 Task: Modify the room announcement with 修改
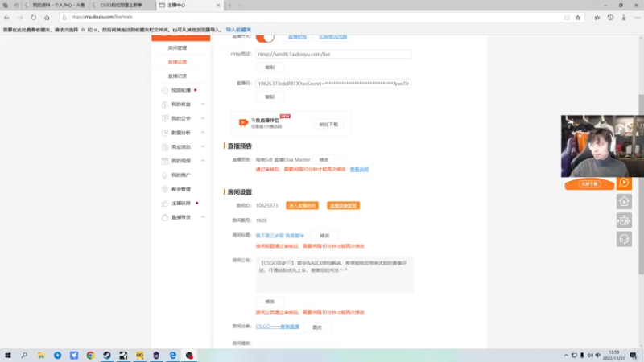270,302
